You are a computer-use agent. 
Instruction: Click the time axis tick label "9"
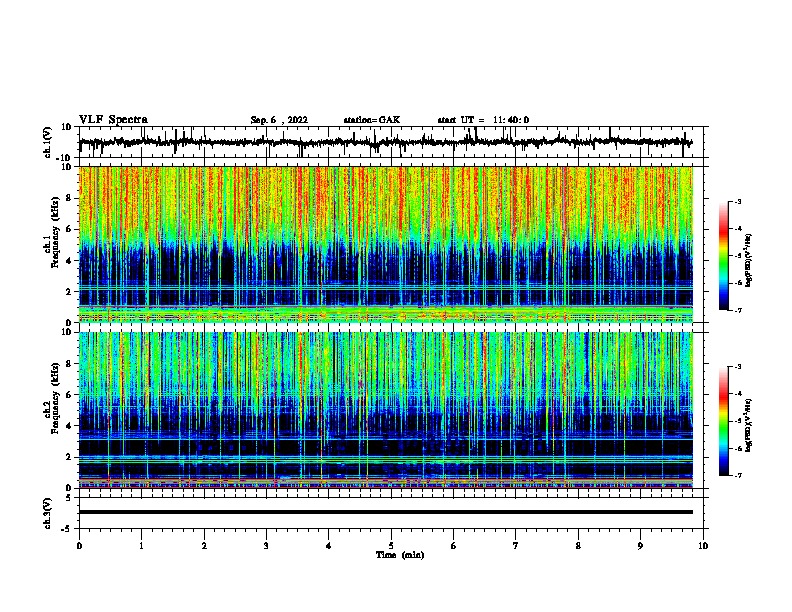point(640,546)
